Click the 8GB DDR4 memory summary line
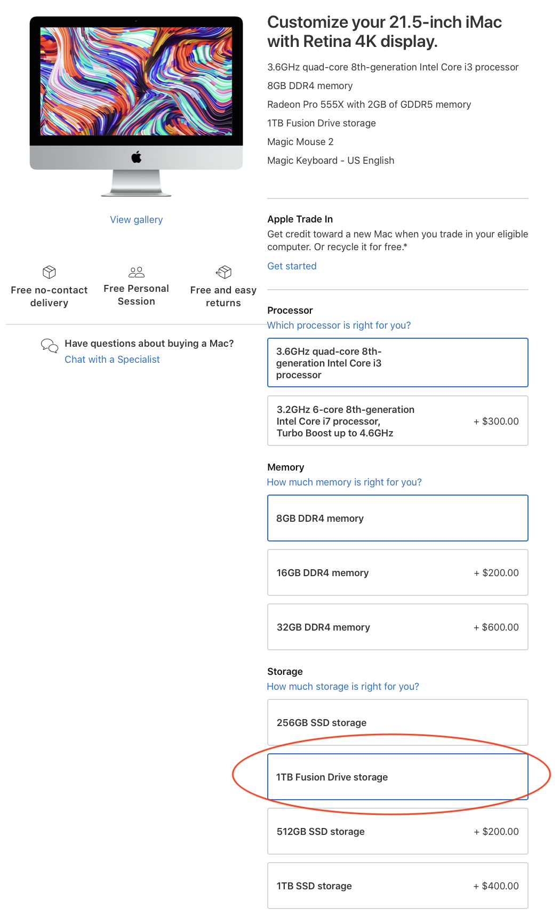The width and height of the screenshot is (560, 924). click(310, 86)
